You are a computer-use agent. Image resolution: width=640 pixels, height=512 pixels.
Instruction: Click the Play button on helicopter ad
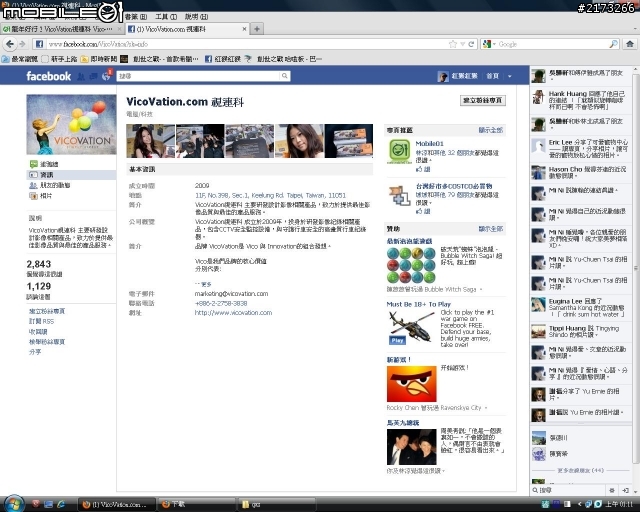398,340
